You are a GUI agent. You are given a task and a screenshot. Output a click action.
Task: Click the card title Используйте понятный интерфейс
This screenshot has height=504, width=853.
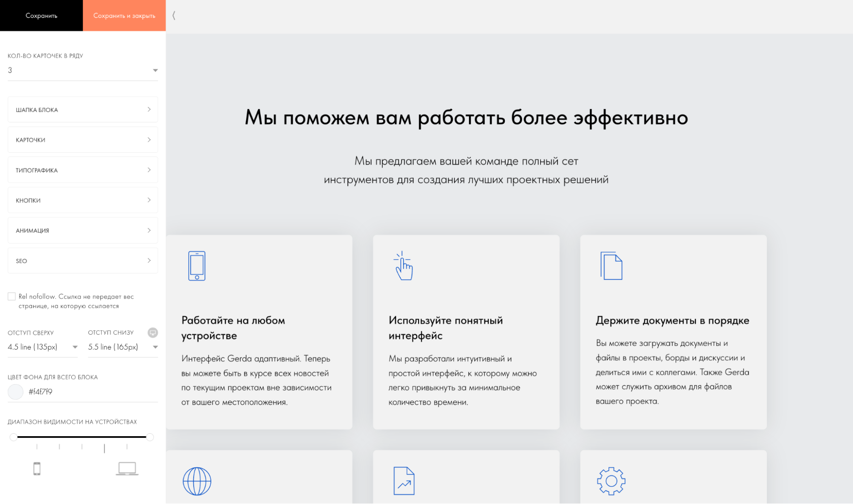[x=445, y=328]
